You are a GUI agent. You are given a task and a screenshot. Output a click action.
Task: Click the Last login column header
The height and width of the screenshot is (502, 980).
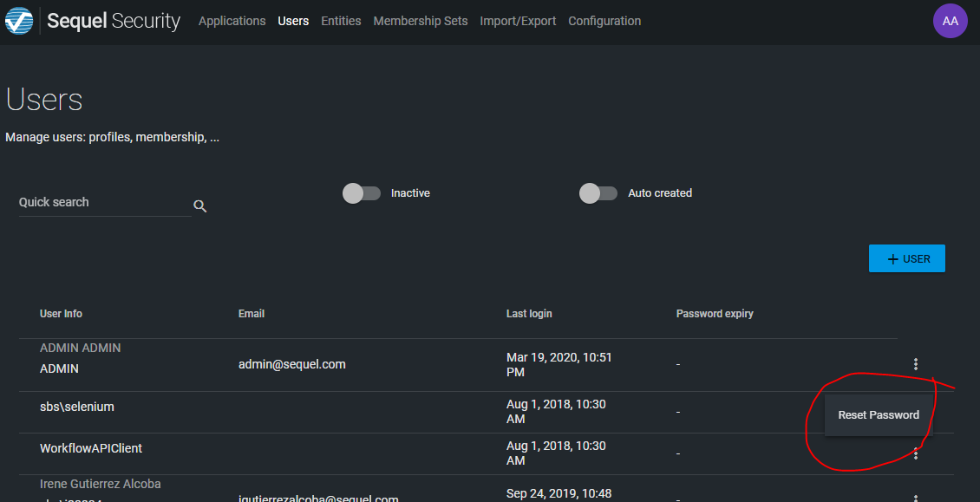click(529, 314)
